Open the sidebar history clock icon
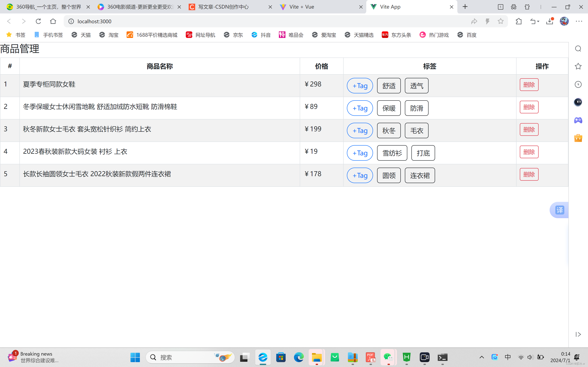 tap(578, 84)
